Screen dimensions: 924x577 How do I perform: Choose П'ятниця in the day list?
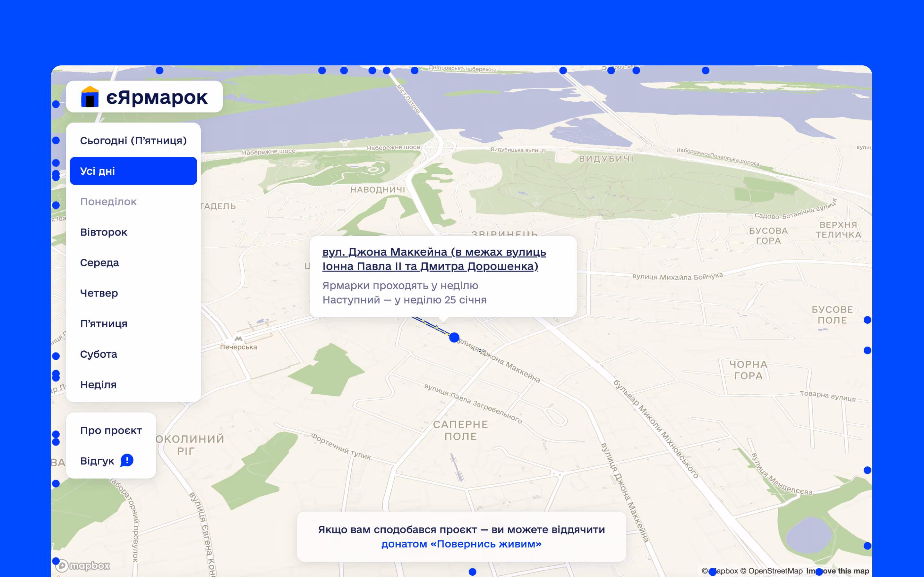[x=104, y=324]
